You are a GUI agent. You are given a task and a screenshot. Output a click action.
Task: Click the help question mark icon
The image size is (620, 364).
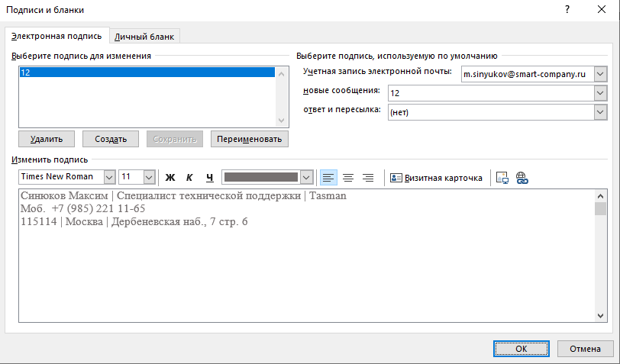[x=567, y=10]
